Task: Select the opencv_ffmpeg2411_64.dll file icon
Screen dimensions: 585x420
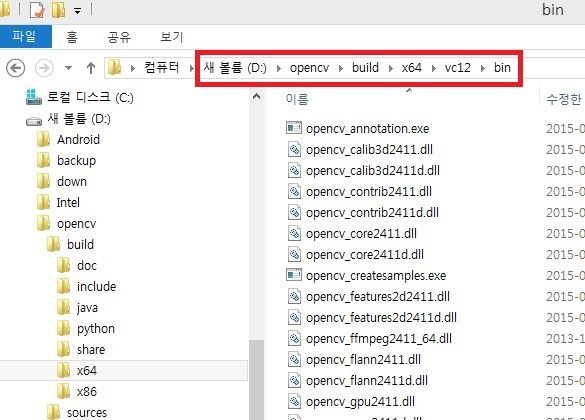Action: click(x=294, y=338)
